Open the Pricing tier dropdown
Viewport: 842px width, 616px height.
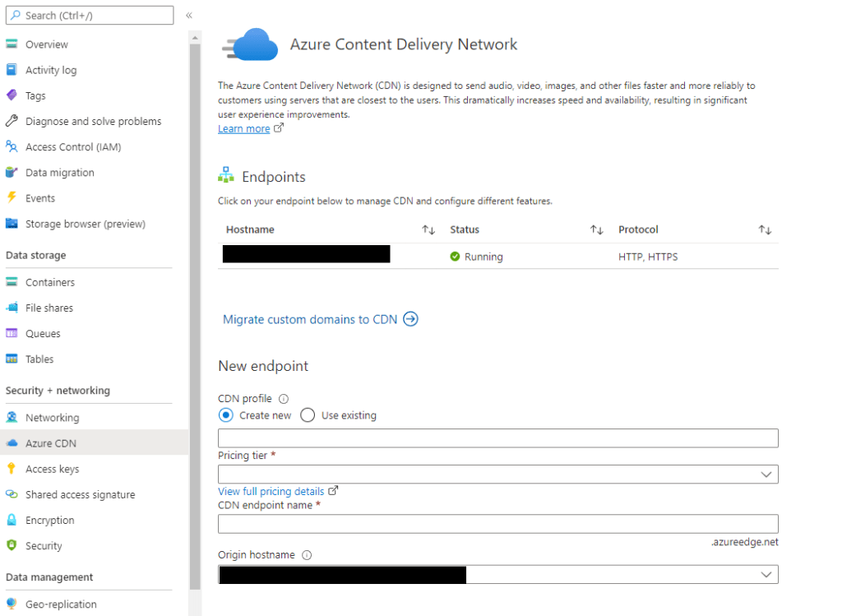click(497, 474)
